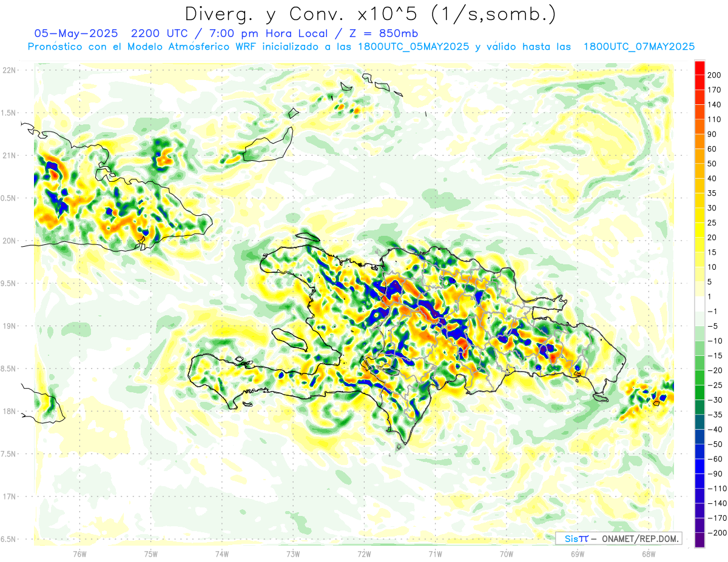Click the 19N latitude label
The width and height of the screenshot is (728, 562).
tap(8, 326)
